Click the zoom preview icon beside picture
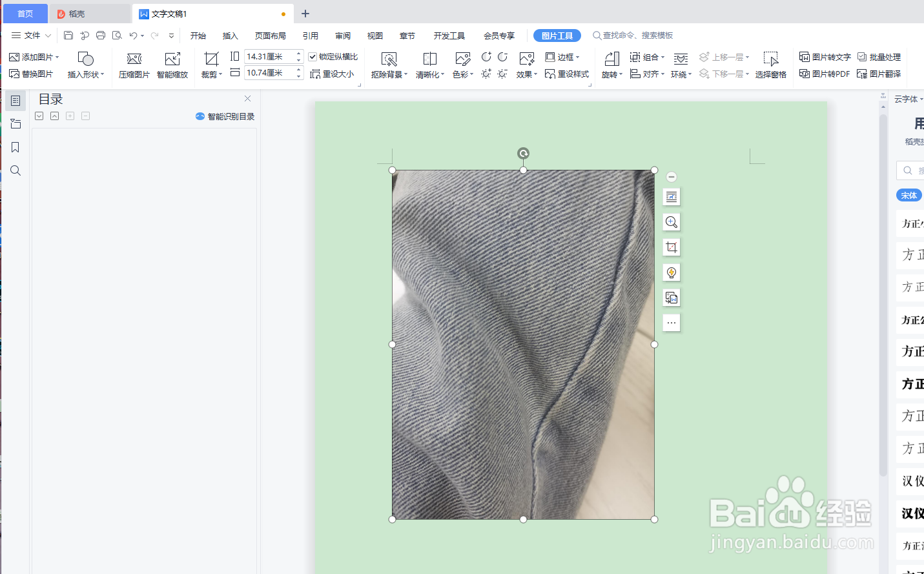 tap(672, 222)
